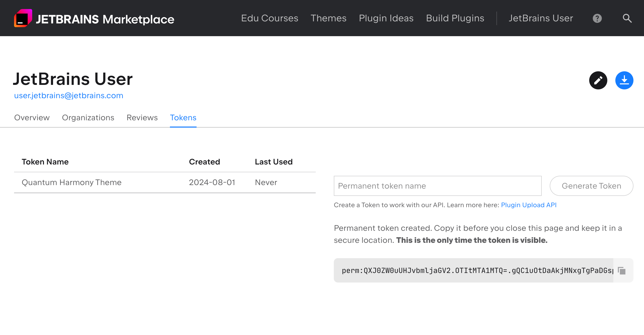644x335 pixels.
Task: Click the search magnifier icon
Action: point(627,18)
